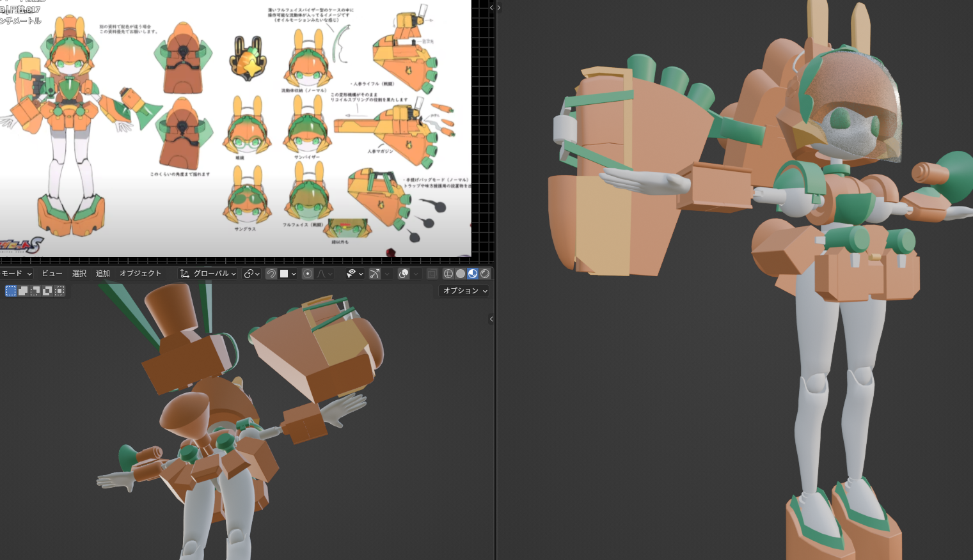Click the extend selection mode icon
973x560 pixels.
(x=23, y=291)
